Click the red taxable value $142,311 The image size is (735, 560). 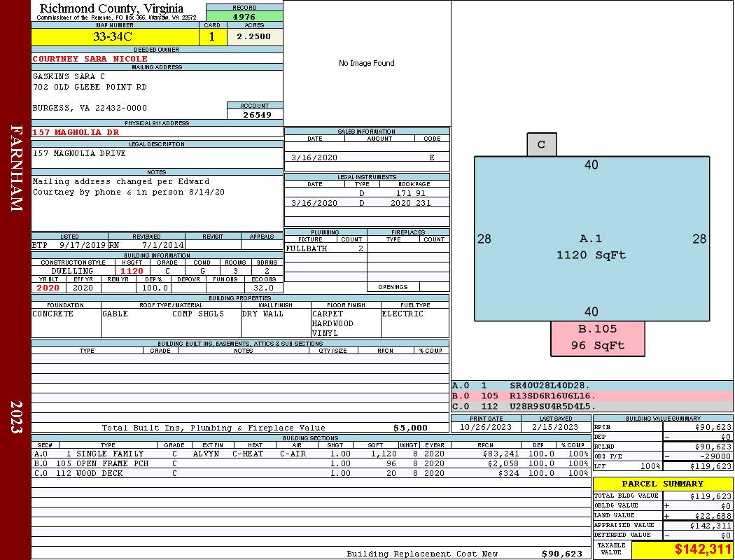(x=682, y=550)
